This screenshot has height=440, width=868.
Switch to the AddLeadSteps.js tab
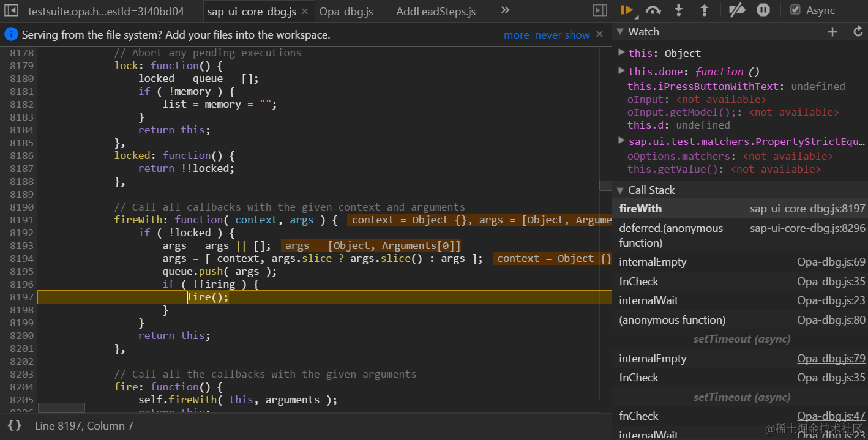pyautogui.click(x=436, y=11)
